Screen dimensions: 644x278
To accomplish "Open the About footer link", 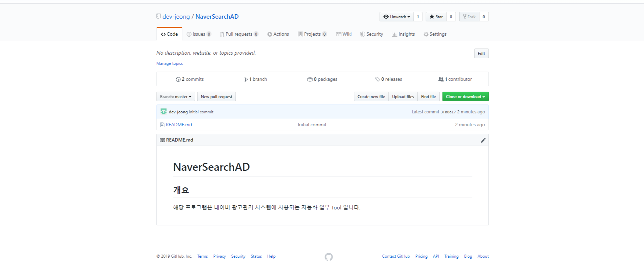I will [x=483, y=256].
